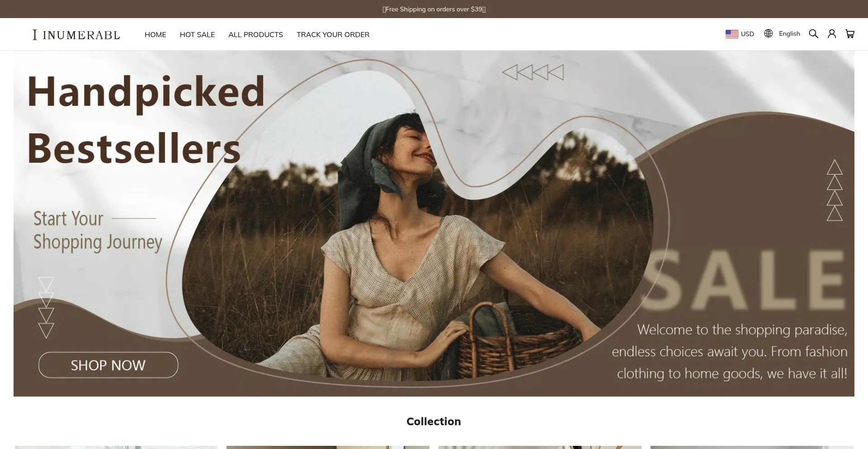868x449 pixels.
Task: Go to the HOME menu item
Action: [155, 34]
